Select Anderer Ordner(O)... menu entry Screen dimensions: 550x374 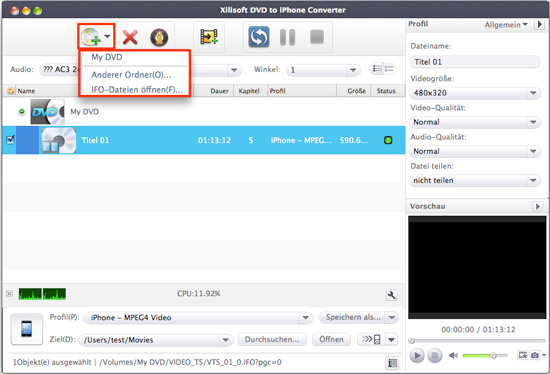[x=131, y=75]
